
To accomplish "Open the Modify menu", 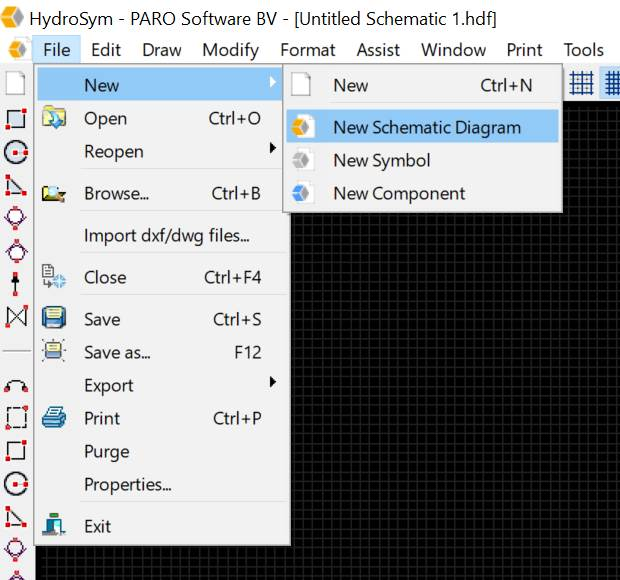I will pos(231,50).
